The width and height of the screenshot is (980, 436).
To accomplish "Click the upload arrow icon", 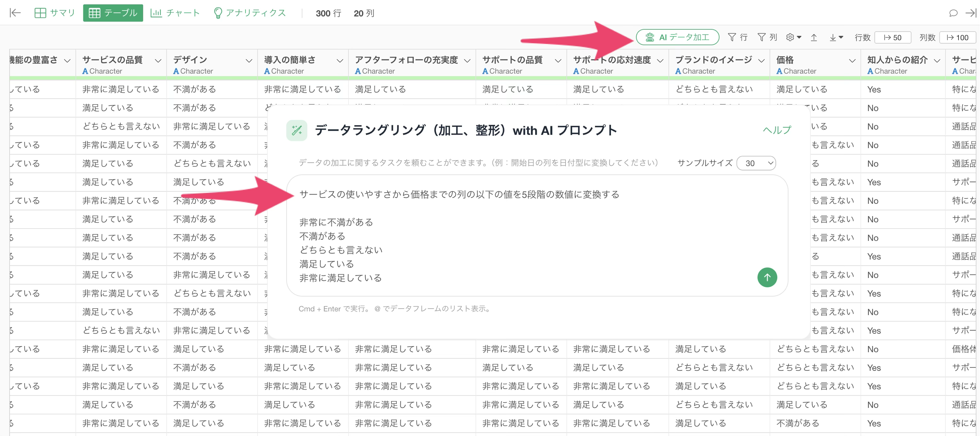I will pyautogui.click(x=814, y=37).
